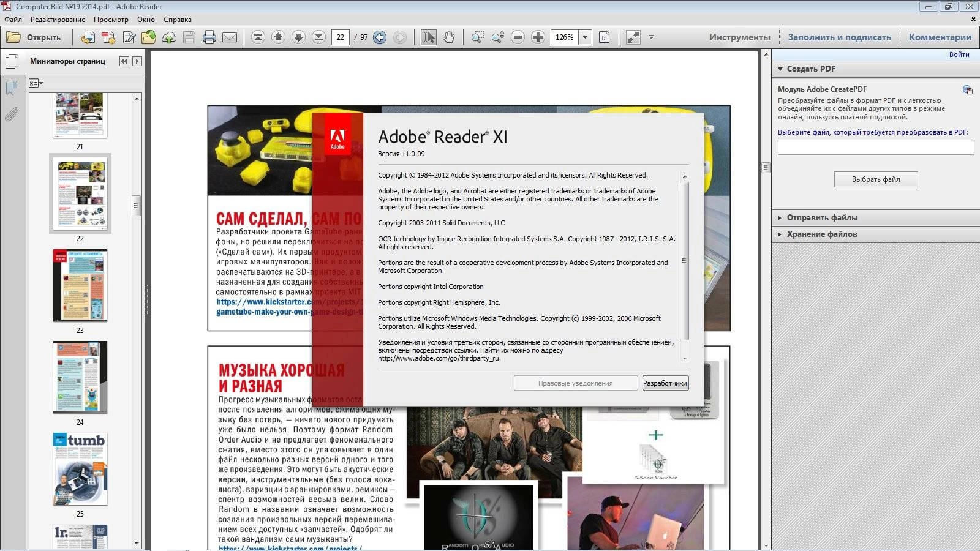Open the Редактирование menu
980x551 pixels.
[x=58, y=20]
